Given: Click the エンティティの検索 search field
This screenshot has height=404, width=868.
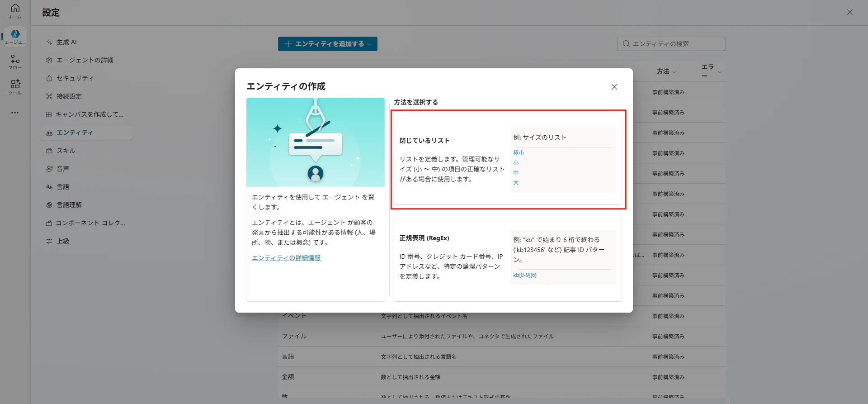Looking at the screenshot, I should 671,44.
